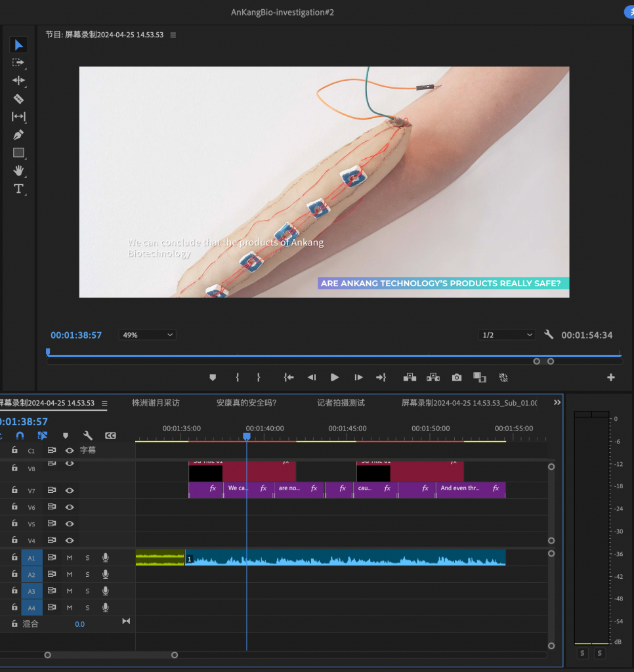This screenshot has width=634, height=672.
Task: Switch to 株洲谢月采访 sequence tab
Action: (x=156, y=403)
